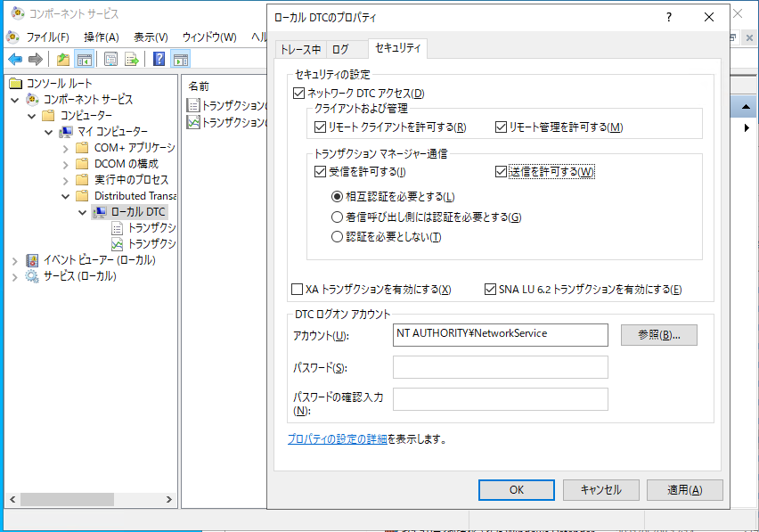Select the イベント ビューアー (ローカル) icon in tree

pyautogui.click(x=33, y=260)
